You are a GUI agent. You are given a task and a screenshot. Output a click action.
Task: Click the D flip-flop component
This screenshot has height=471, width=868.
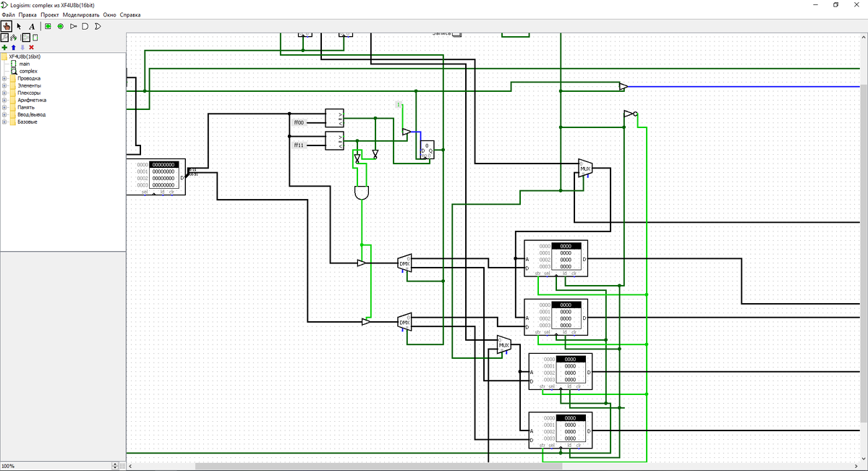click(427, 150)
